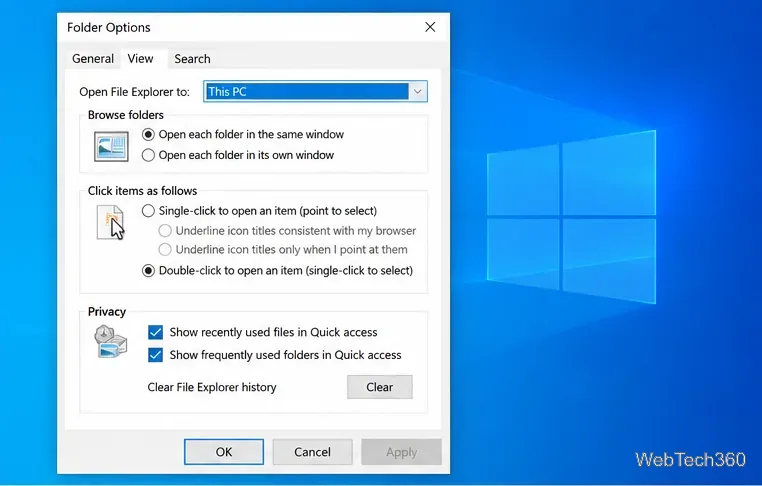
Task: Click the Apply button
Action: 401,452
